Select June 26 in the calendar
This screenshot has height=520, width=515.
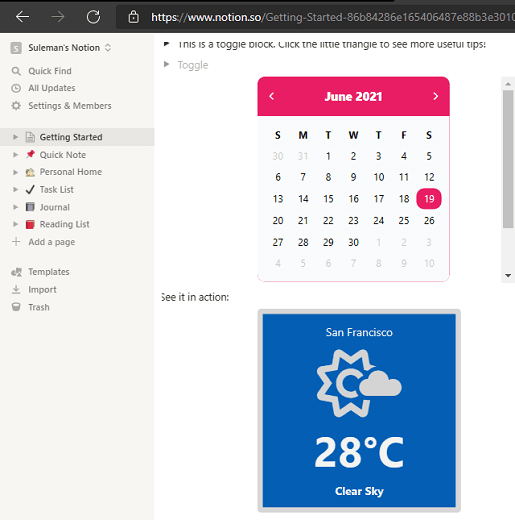point(429,220)
